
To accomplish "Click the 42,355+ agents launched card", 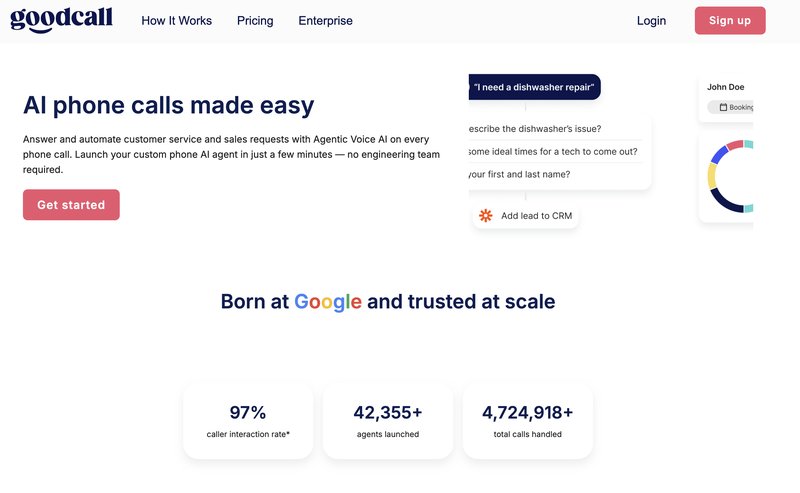I will coord(388,421).
